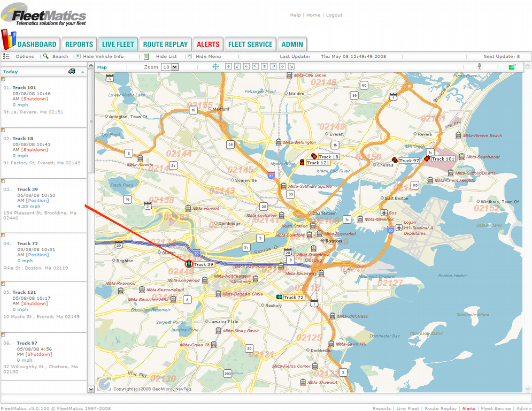
Task: Toggle Hide List
Action: tap(166, 56)
